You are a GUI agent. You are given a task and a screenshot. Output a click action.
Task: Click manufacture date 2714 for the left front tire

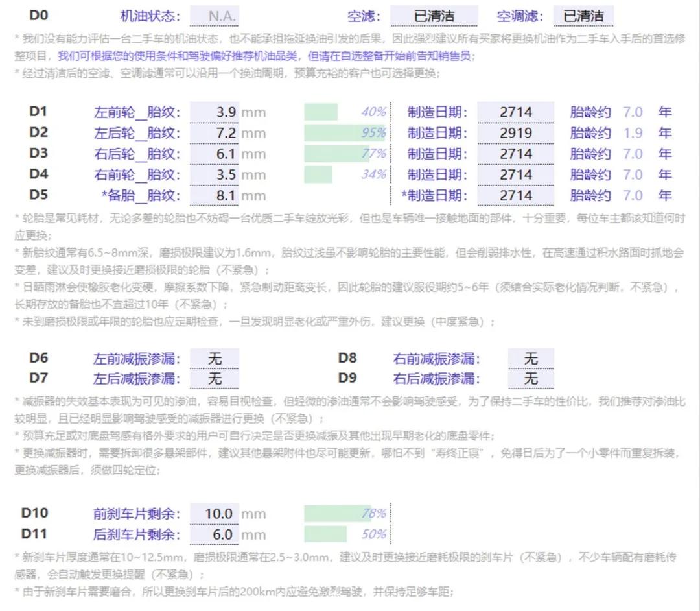(515, 112)
